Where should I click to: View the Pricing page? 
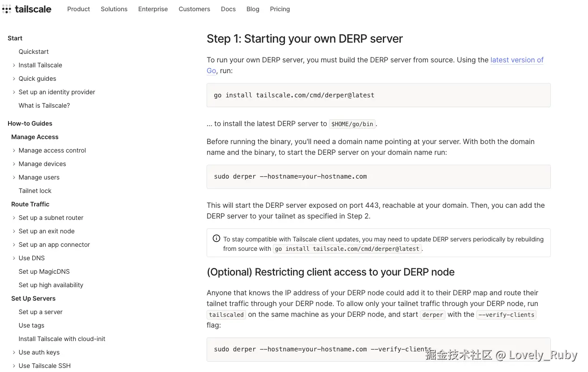(280, 9)
